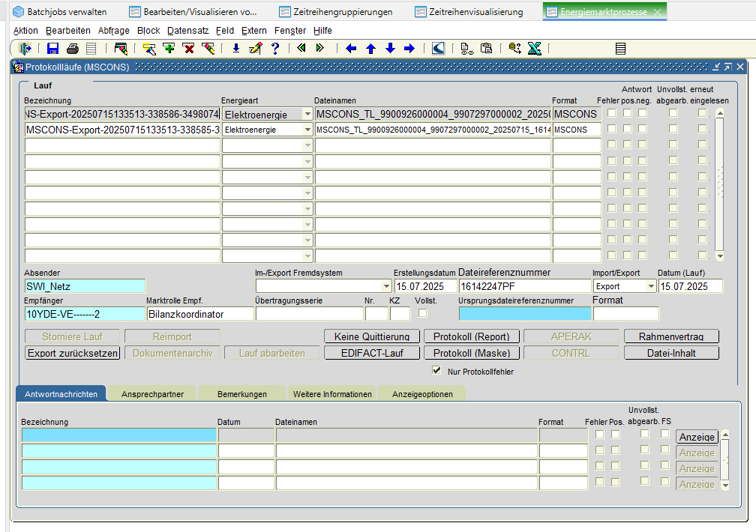This screenshot has height=532, width=756.
Task: Click the blue floppy disk save icon
Action: coord(52,49)
